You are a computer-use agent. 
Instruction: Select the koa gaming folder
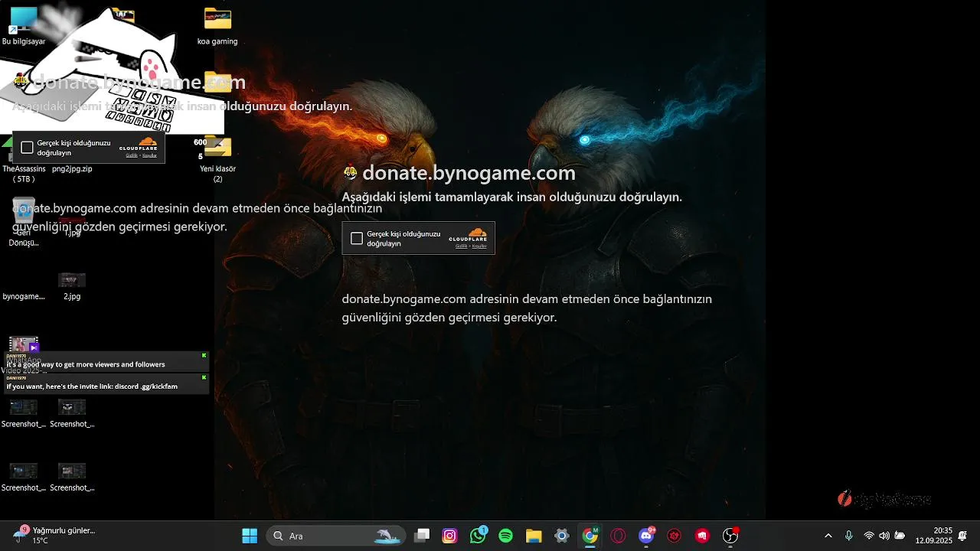[x=217, y=26]
